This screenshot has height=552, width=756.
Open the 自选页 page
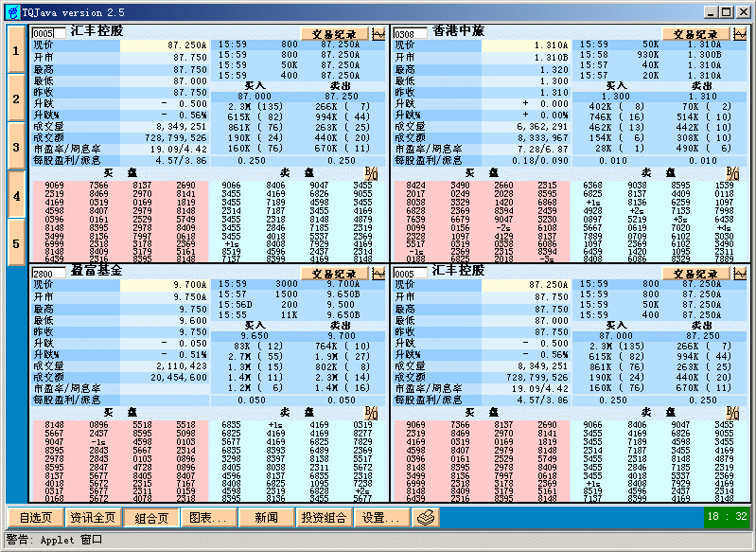[x=36, y=518]
